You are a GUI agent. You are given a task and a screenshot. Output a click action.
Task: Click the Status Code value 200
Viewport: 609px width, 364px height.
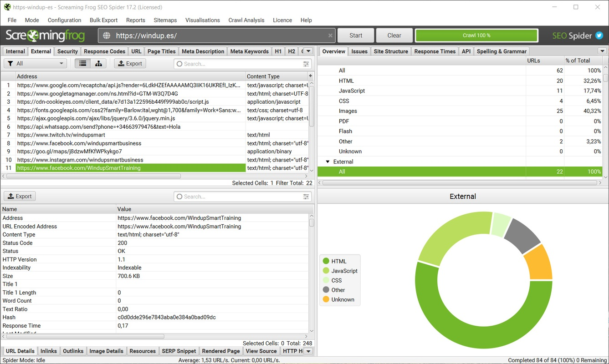[x=123, y=243]
